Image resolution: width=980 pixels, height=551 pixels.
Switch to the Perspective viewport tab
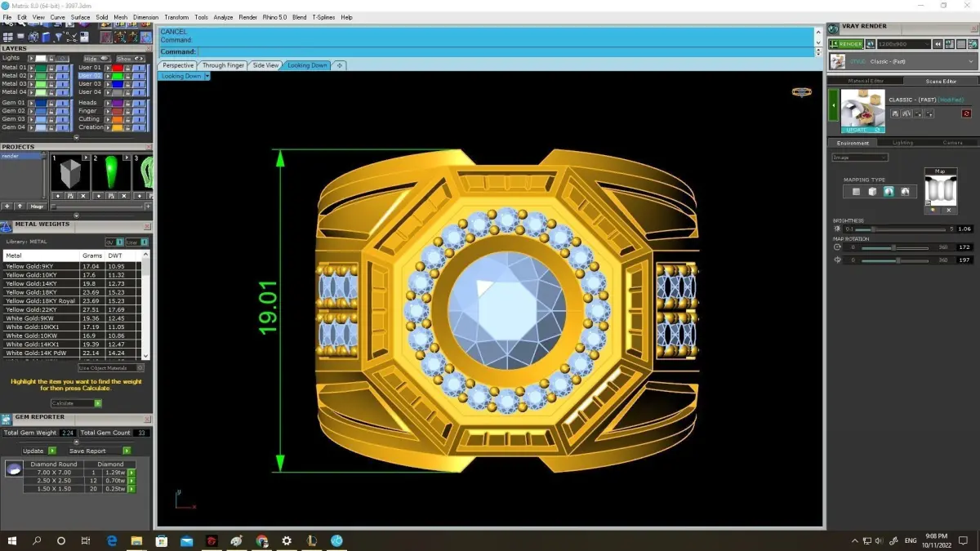click(x=178, y=65)
